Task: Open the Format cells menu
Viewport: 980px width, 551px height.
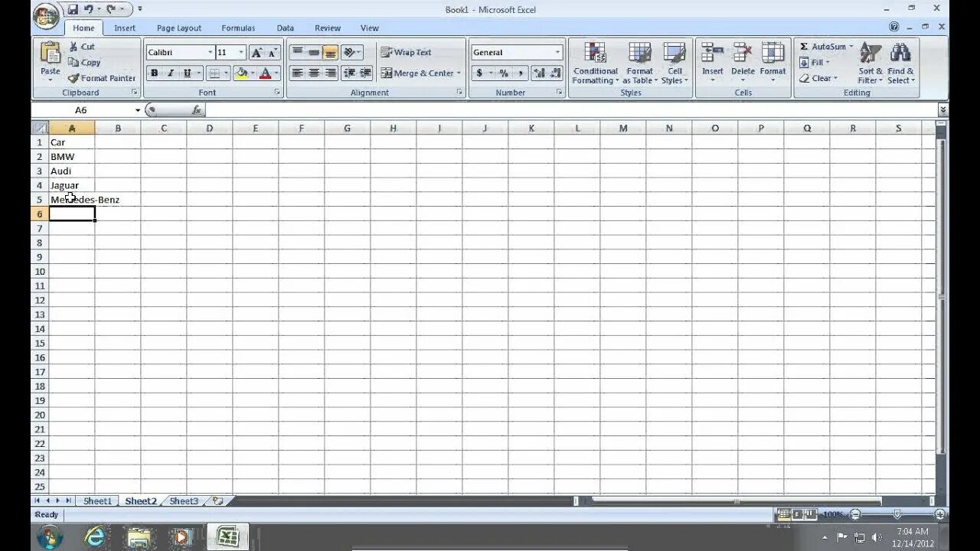Action: pyautogui.click(x=773, y=64)
